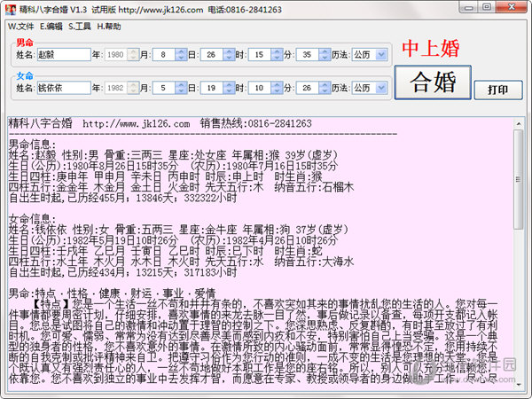Click the line ending 纳音五行:石榴木
532x399 pixels.
point(181,187)
